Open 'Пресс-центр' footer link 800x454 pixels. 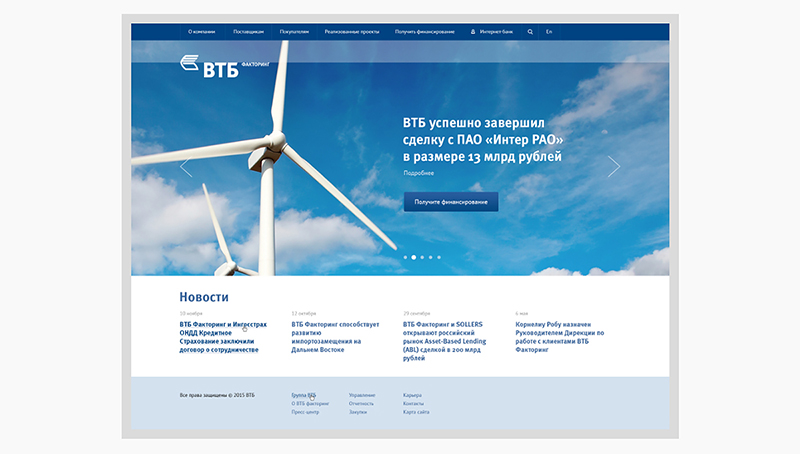pyautogui.click(x=305, y=412)
